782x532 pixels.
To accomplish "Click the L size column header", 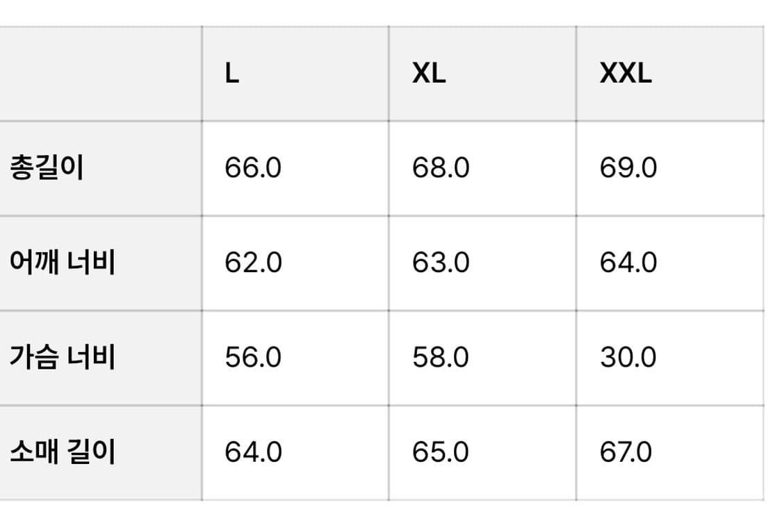I will [x=232, y=74].
